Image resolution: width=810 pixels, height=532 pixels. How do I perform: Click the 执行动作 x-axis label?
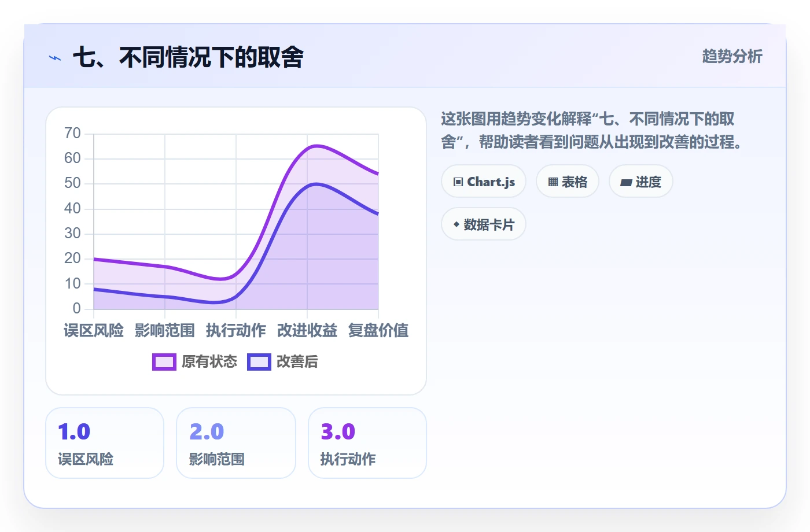pyautogui.click(x=236, y=331)
